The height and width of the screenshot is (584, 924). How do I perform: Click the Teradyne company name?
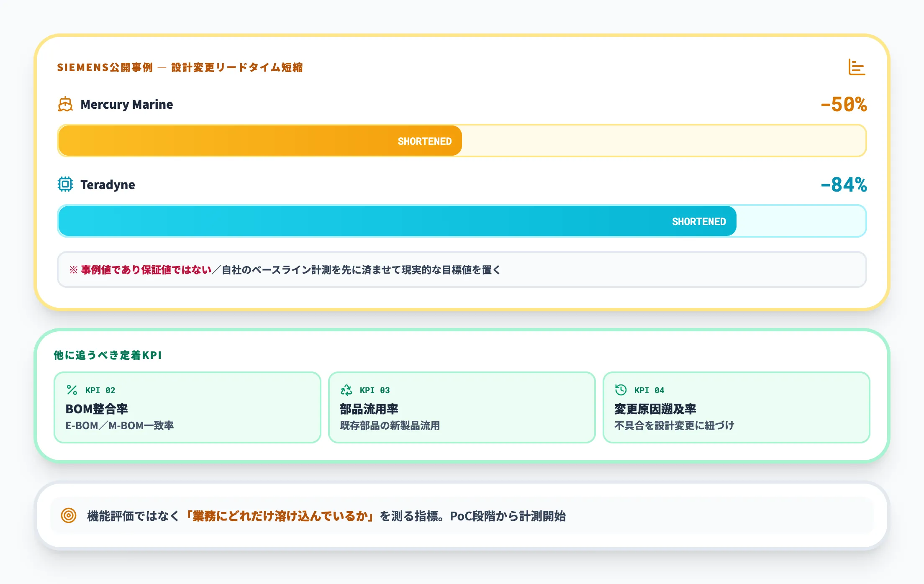[108, 184]
